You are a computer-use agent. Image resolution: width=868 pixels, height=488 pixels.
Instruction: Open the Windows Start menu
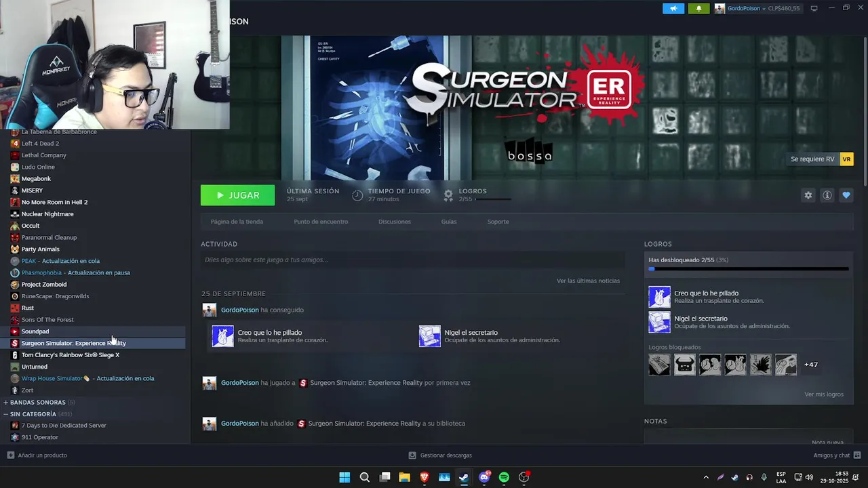344,477
